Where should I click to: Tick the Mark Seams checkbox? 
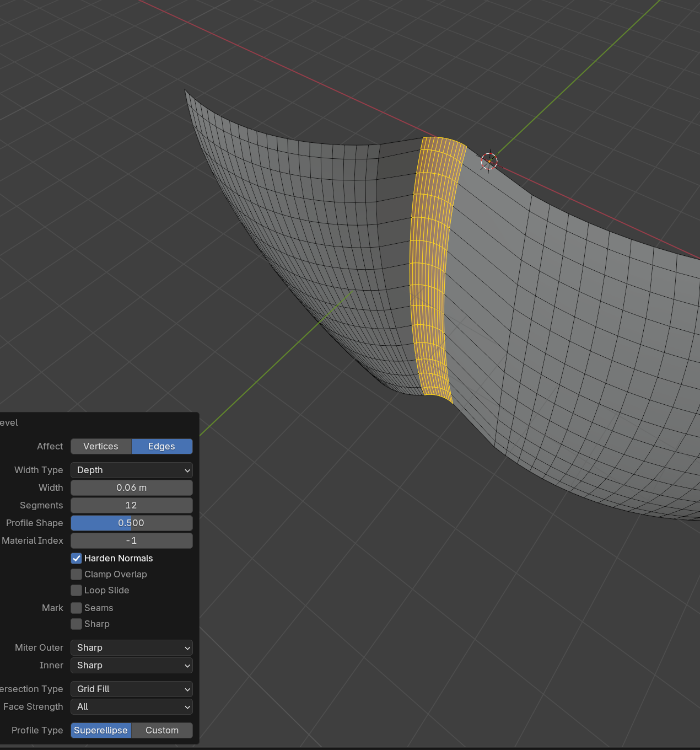click(77, 608)
